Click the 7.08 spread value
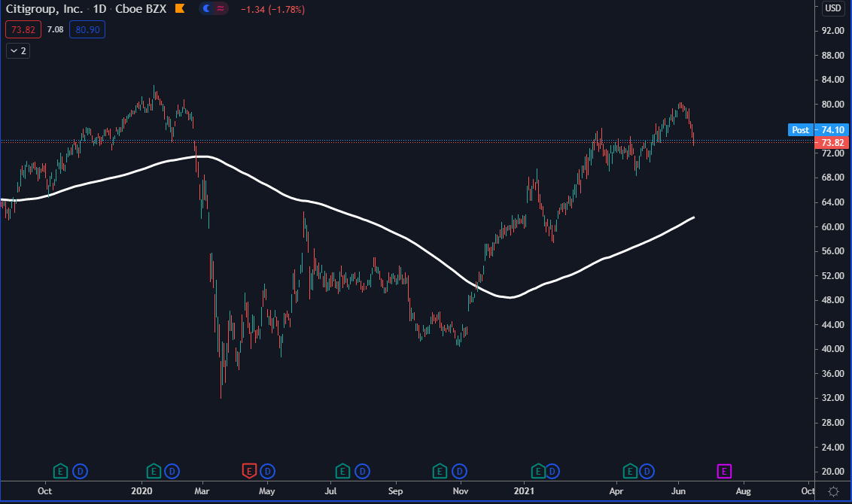 tap(56, 29)
